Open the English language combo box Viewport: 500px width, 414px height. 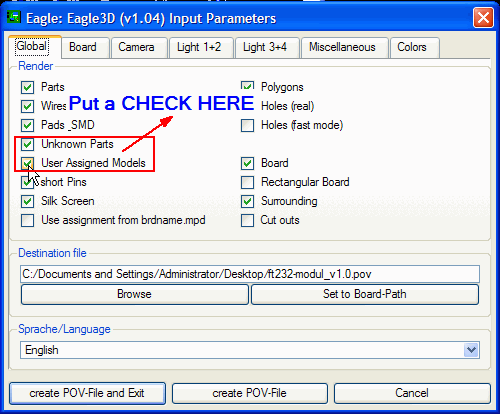pos(250,350)
